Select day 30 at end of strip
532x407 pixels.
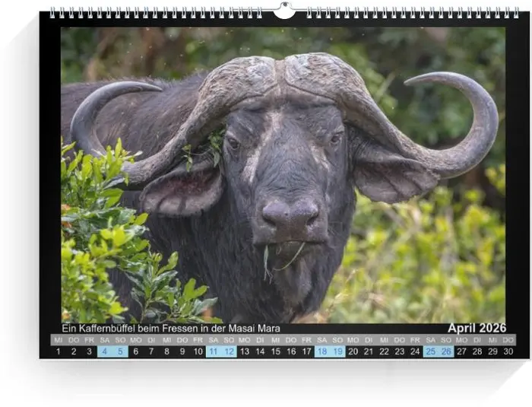tap(508, 351)
